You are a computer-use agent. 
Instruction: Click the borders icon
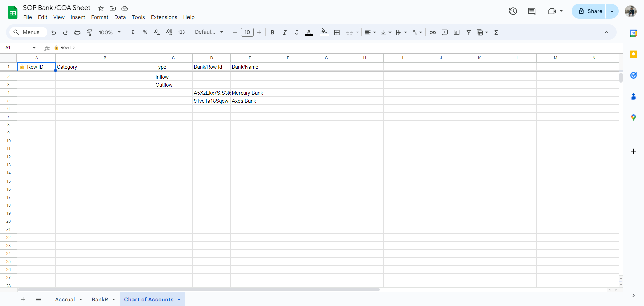pos(337,32)
